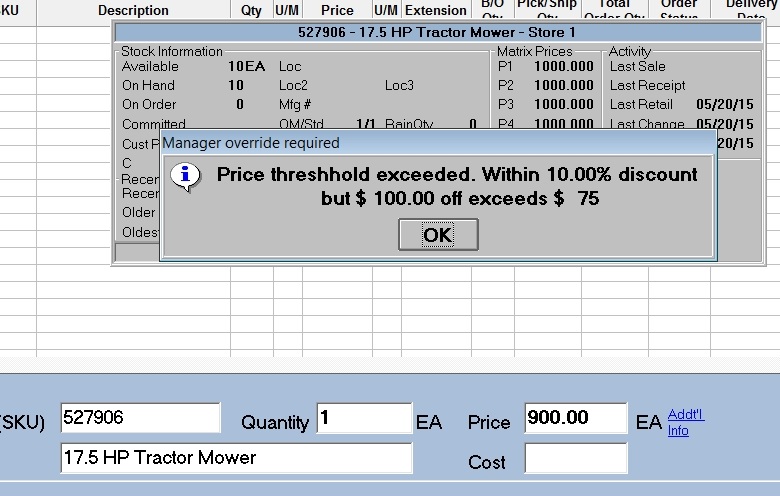The width and height of the screenshot is (780, 496).
Task: Select the Delivery Date column header
Action: point(750,8)
